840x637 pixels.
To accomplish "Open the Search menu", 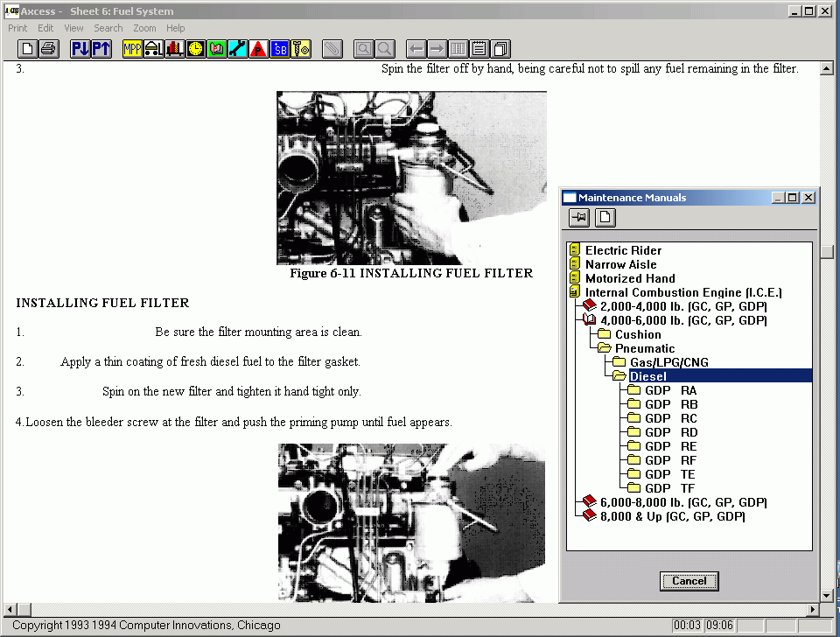I will (108, 28).
